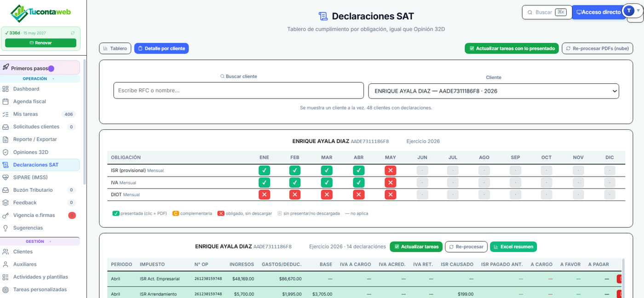Open Tareas personalizadas

click(x=40, y=290)
